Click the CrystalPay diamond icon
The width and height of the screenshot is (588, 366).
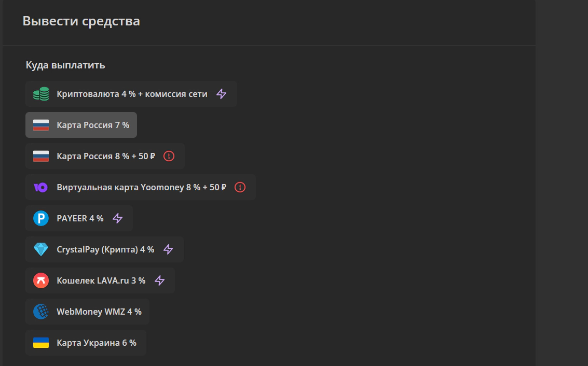click(x=40, y=249)
